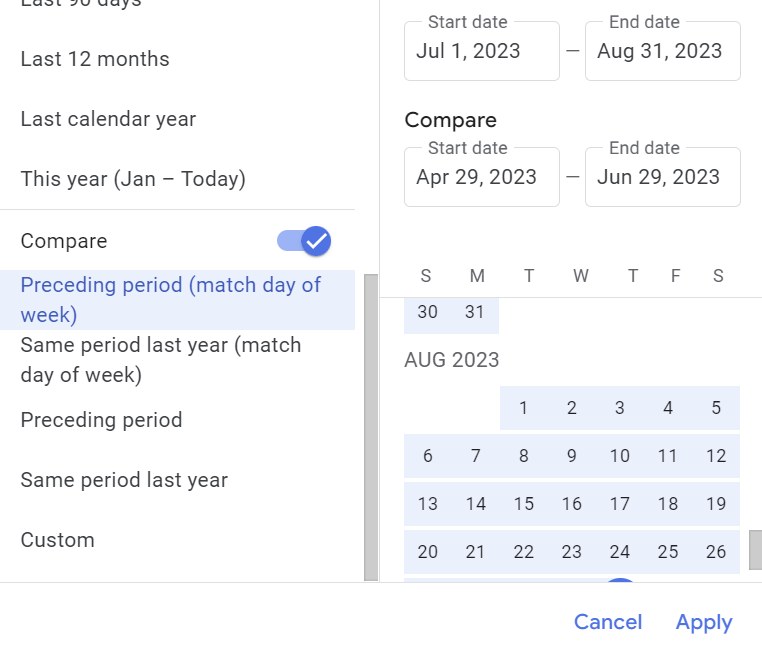Edit primary Start date field Jul 1, 2023

(482, 51)
